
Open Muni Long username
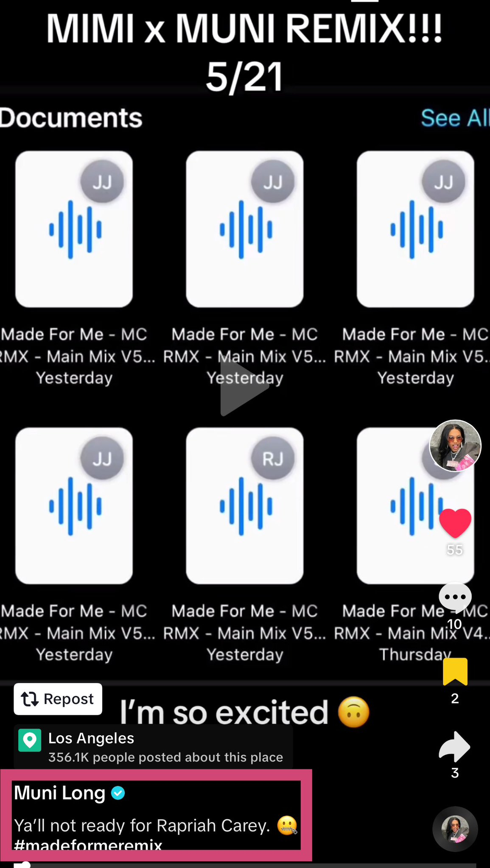[x=59, y=793]
